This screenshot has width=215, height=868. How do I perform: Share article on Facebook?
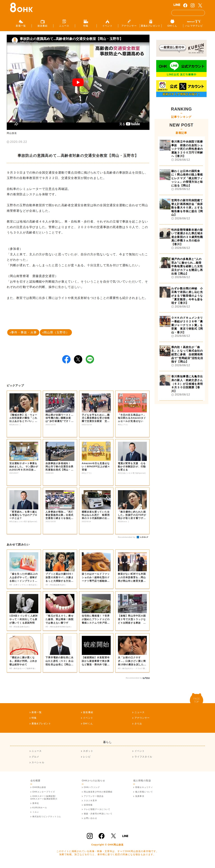coord(66,359)
